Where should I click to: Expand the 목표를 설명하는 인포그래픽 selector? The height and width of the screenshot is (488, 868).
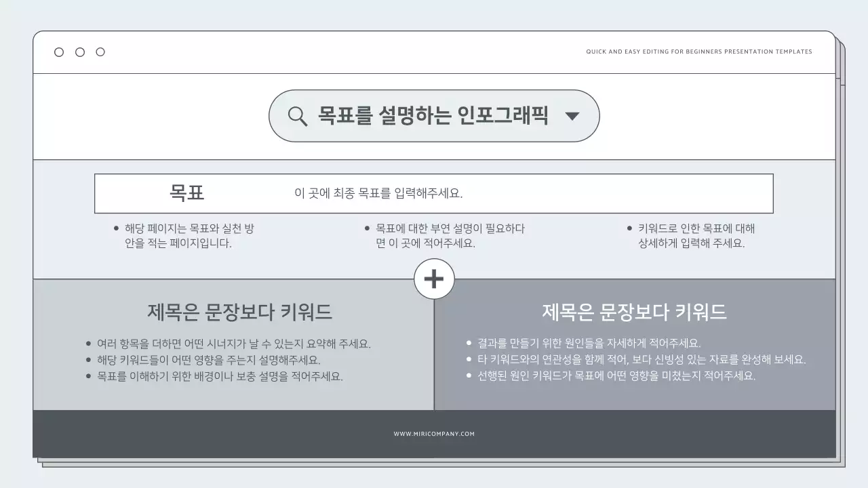[x=434, y=115]
